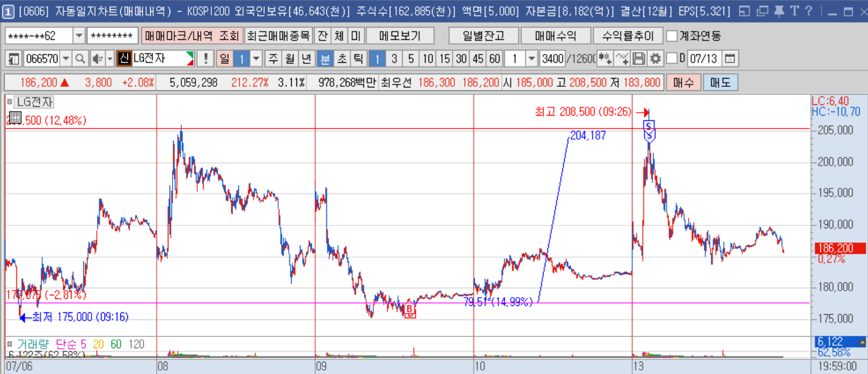Open the calendar date picker icon

point(730,59)
